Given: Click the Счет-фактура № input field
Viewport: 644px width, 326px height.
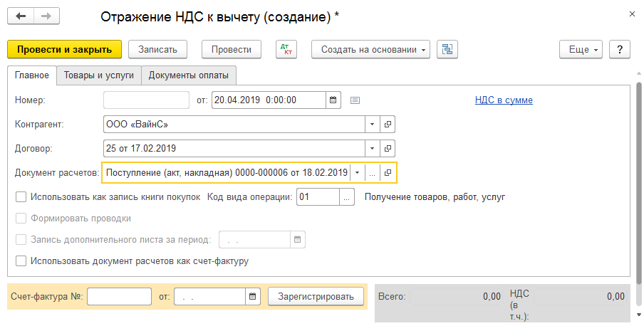Looking at the screenshot, I should pyautogui.click(x=119, y=296).
